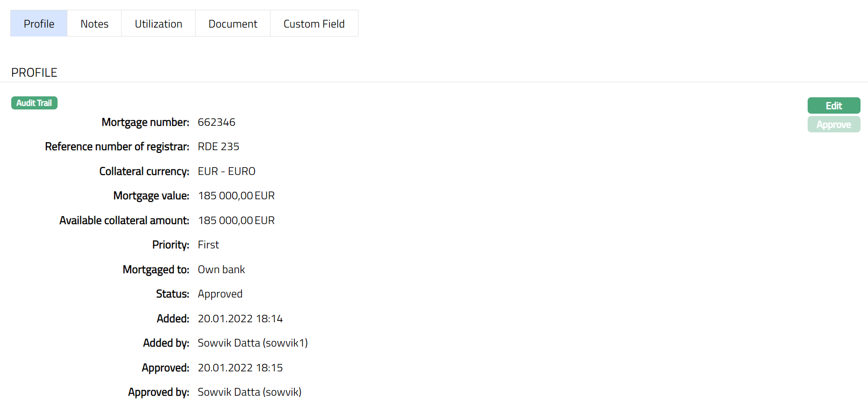The height and width of the screenshot is (413, 868).
Task: Click the Added by user sowvik1
Action: pyautogui.click(x=253, y=343)
